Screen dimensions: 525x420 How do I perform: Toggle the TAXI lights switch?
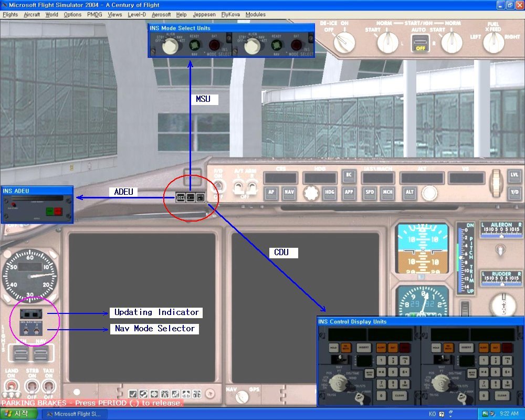point(49,386)
